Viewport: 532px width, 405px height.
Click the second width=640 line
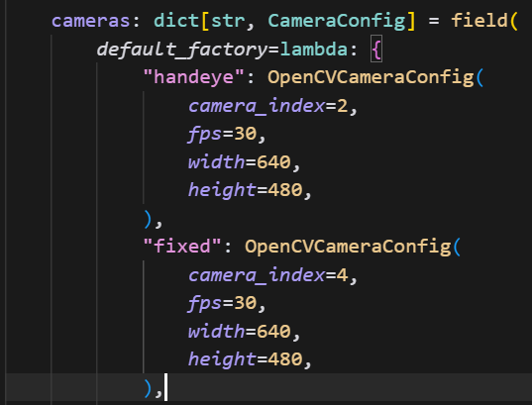(x=245, y=331)
